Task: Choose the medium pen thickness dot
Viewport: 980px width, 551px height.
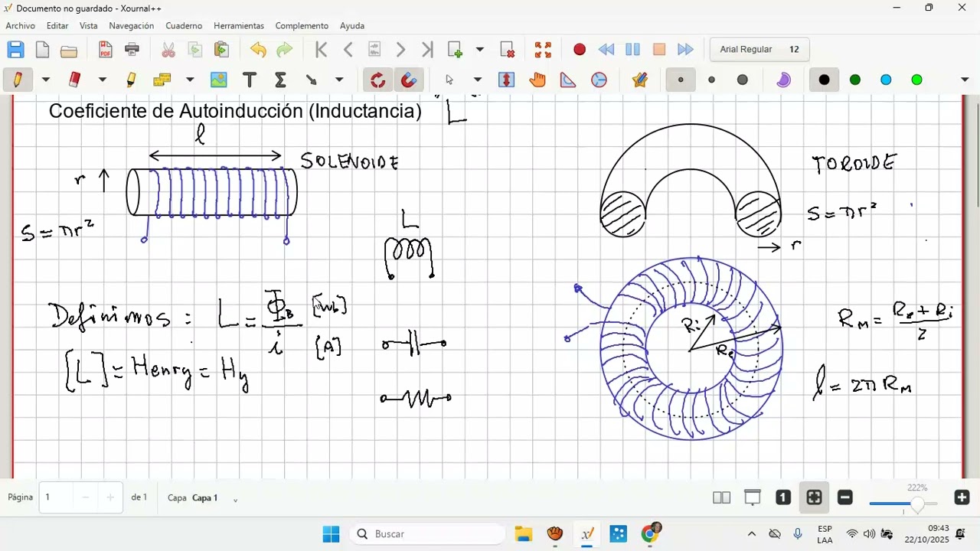Action: click(712, 80)
